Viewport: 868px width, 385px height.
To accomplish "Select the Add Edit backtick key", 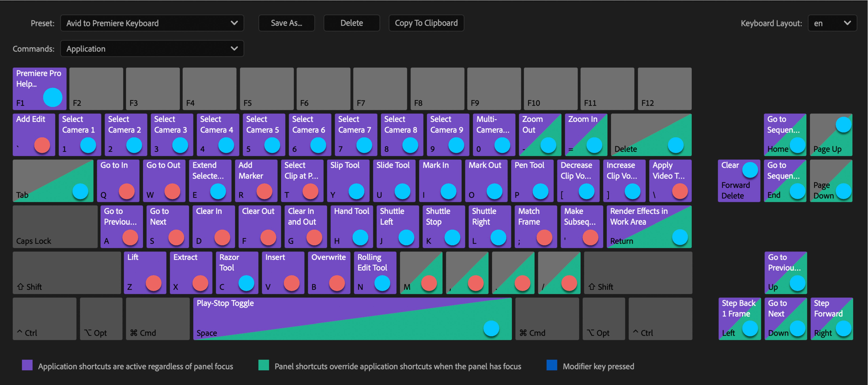I will 34,135.
